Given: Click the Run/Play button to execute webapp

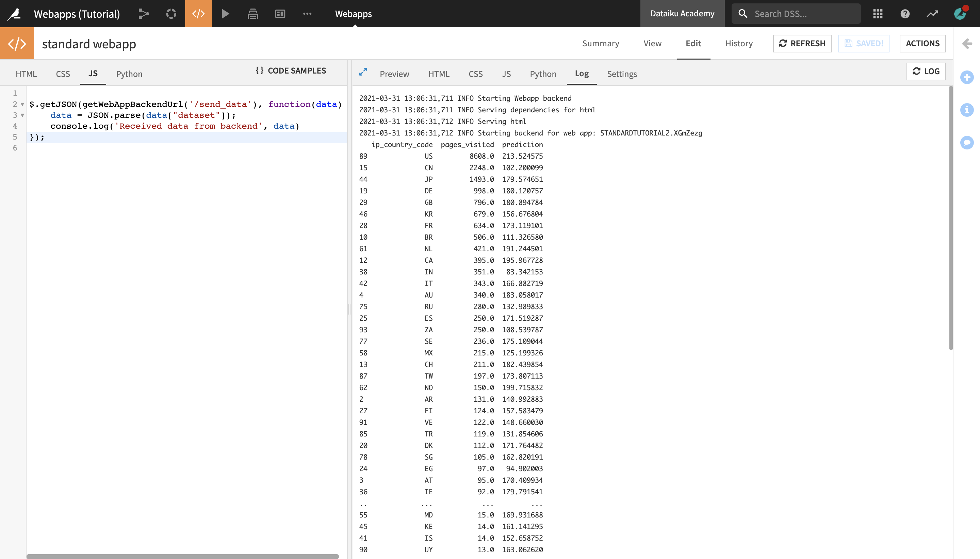Looking at the screenshot, I should [225, 14].
